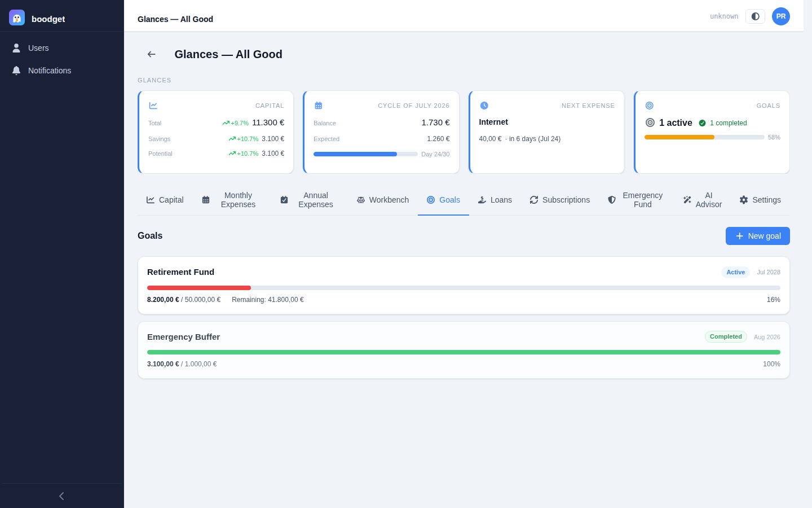Click the +9.7% total trend indicator
Screen dimensions: 812x508
point(235,123)
